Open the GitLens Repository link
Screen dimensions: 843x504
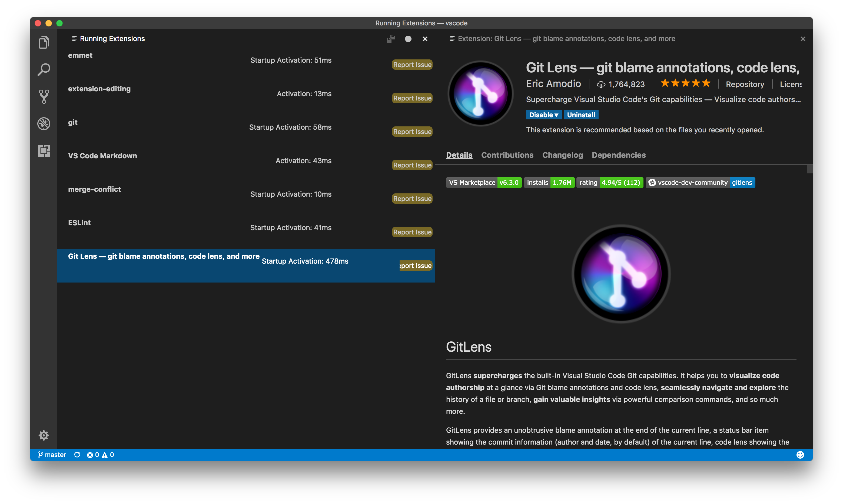point(744,84)
